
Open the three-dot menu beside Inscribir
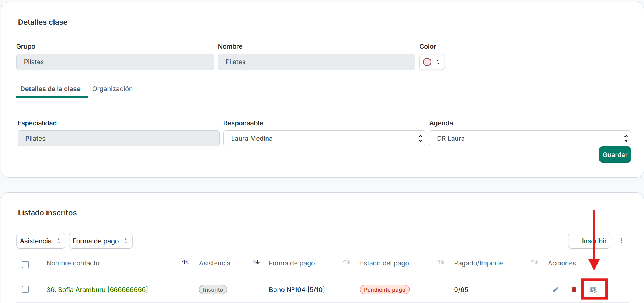[x=622, y=241]
